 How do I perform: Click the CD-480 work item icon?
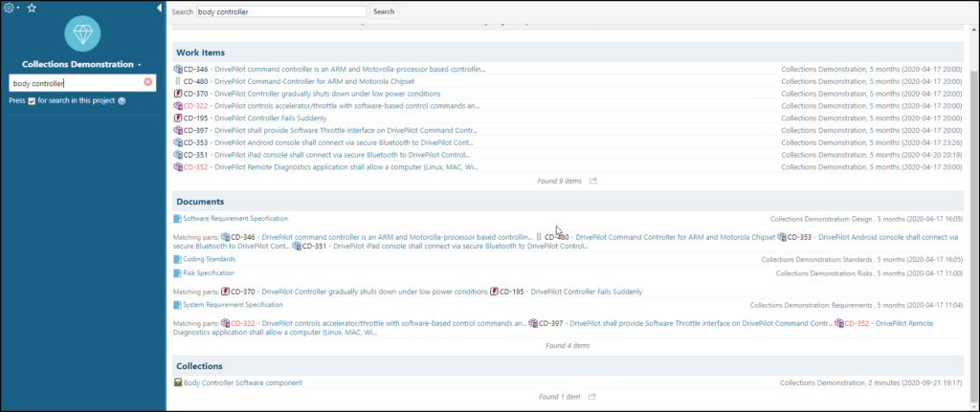click(x=178, y=81)
